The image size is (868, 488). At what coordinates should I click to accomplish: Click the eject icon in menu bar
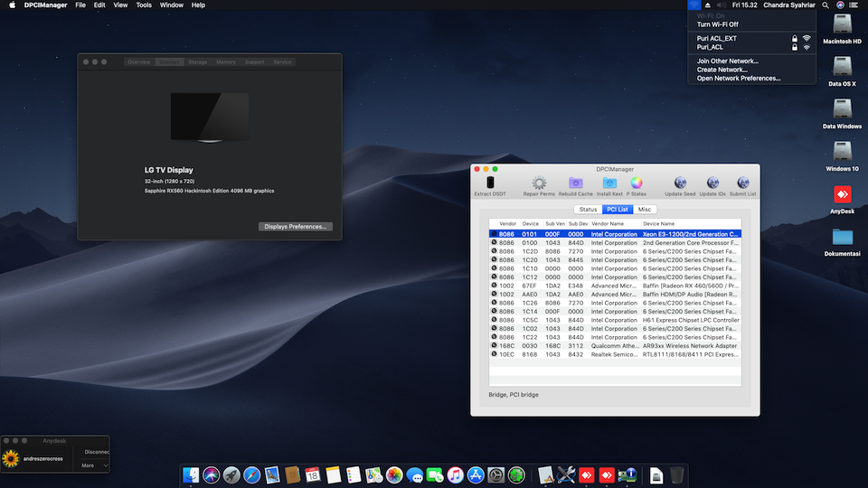707,5
